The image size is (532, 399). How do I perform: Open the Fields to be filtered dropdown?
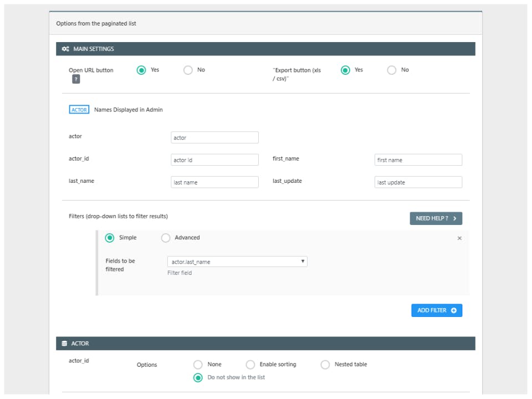pyautogui.click(x=237, y=262)
